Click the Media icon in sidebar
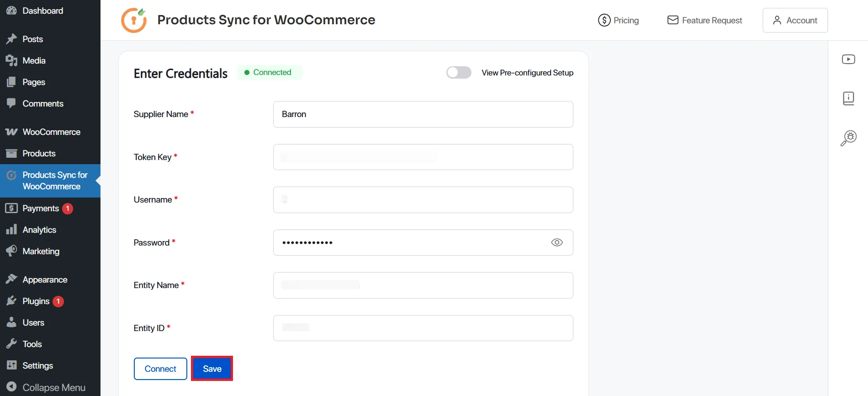This screenshot has height=396, width=868. 11,61
